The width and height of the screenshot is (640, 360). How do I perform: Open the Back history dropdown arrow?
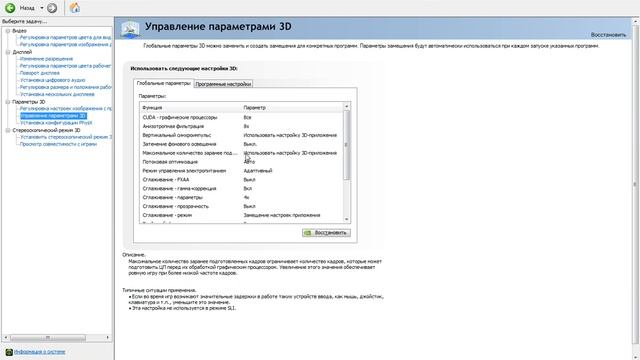[x=42, y=8]
